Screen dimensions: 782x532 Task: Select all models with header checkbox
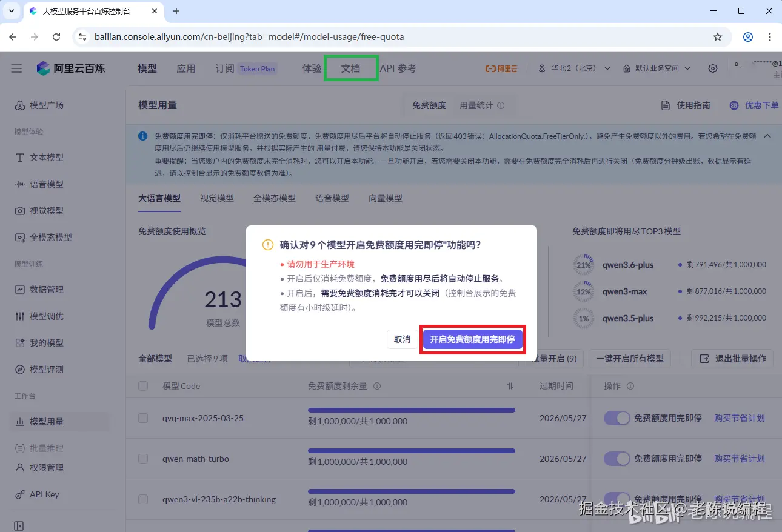143,386
